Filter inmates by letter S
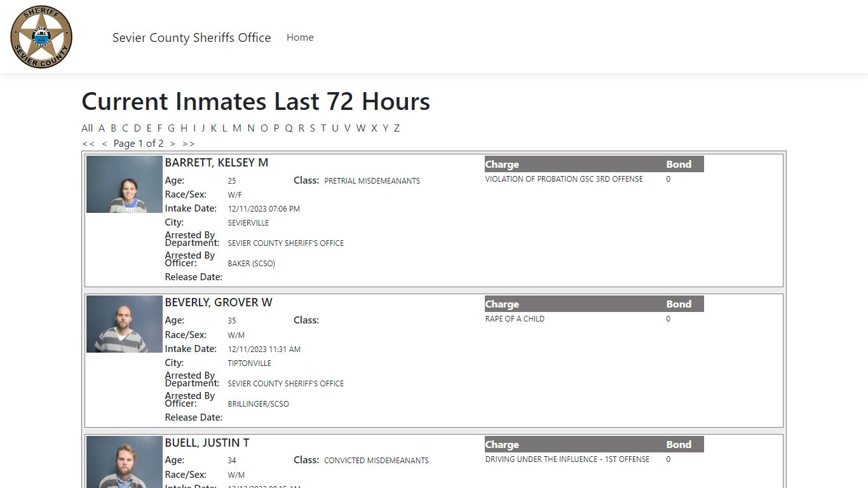Viewport: 868px width, 488px height. click(x=312, y=128)
